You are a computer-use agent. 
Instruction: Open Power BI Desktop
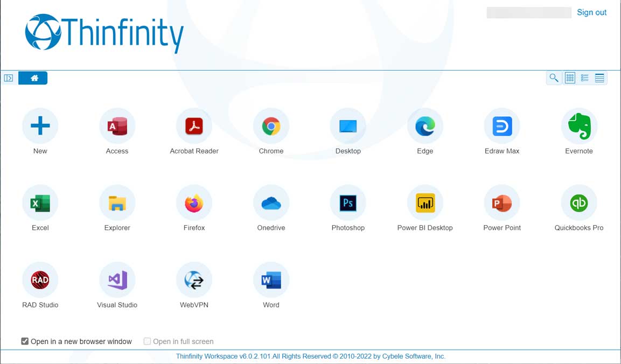click(425, 203)
